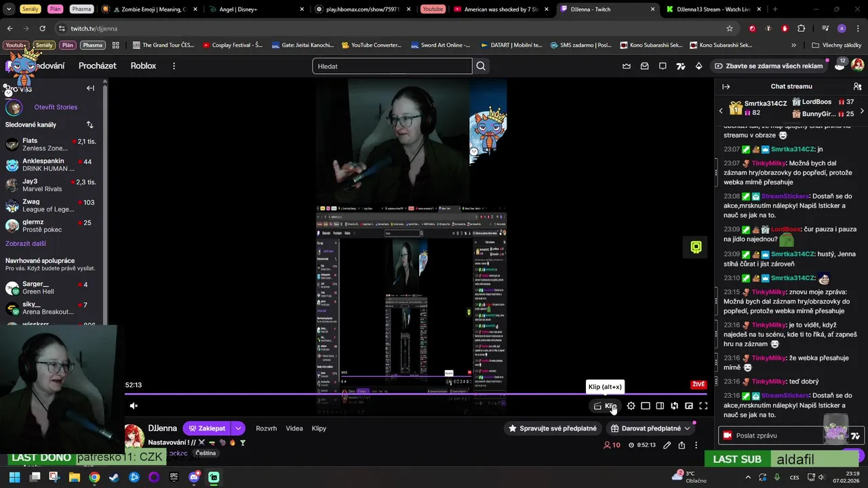Open the stream's three-dot options menu
868x488 pixels.
tap(696, 445)
